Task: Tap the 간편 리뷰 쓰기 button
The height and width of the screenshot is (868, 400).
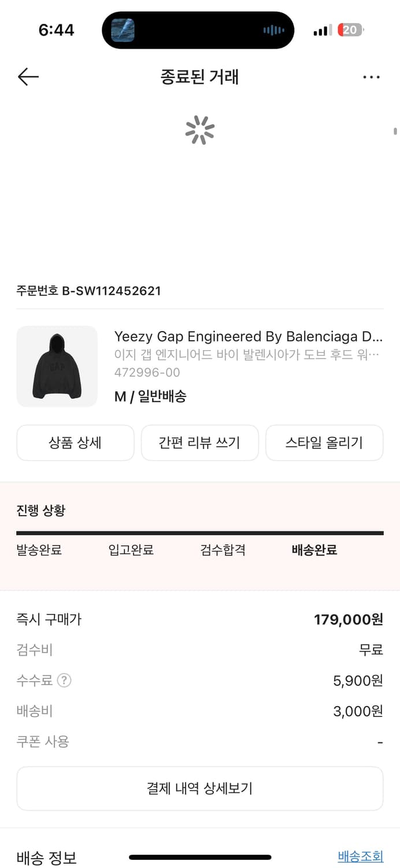Action: [x=199, y=443]
